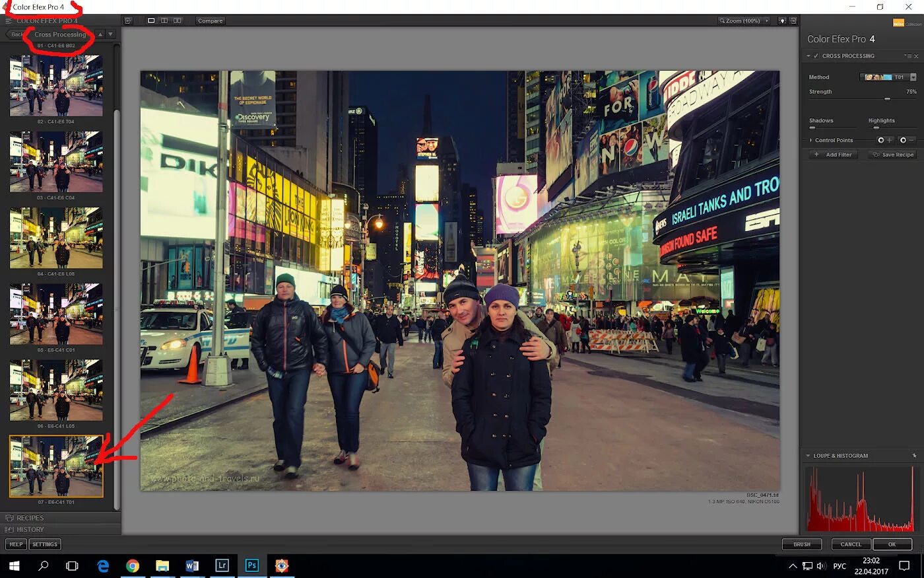Open the filter list menu icon beside COLOR EFEX PRO 4
The height and width of the screenshot is (578, 924).
tap(9, 21)
